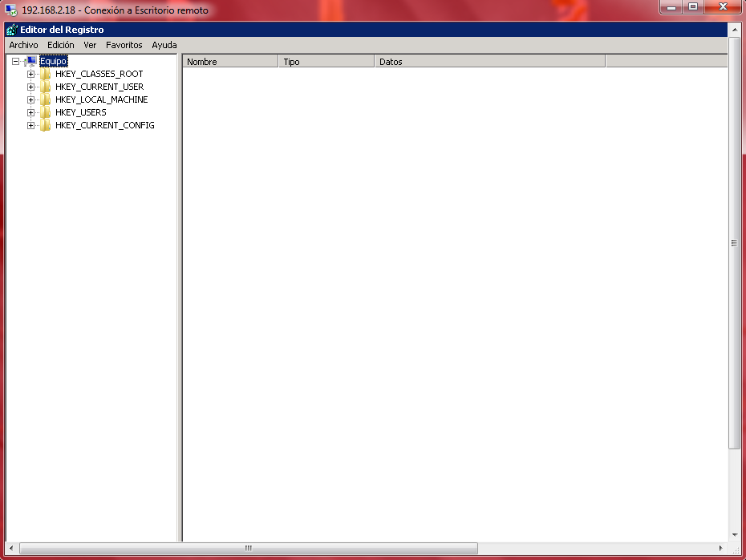Open the Favoritos menu
This screenshot has height=560, width=746.
tap(124, 45)
